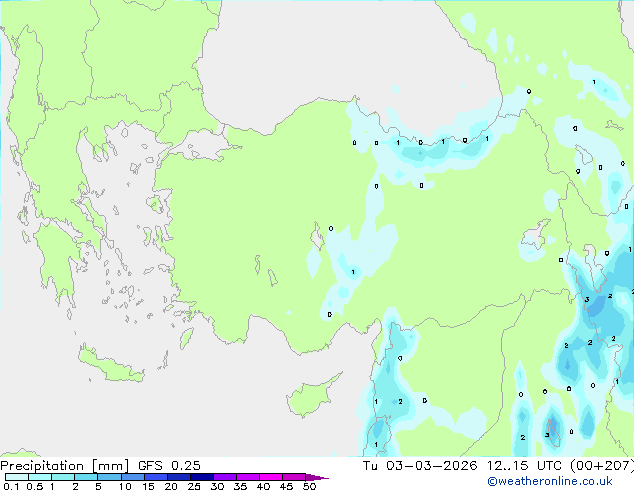Click the 20–25 mm legend color box
Screen dimensions: 634x490
click(x=179, y=477)
